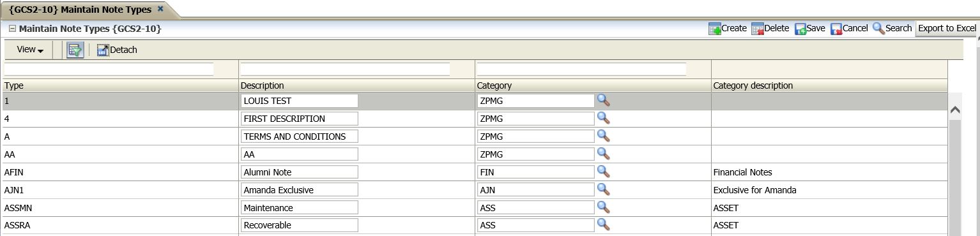Select the {GCS2-10} Maintain Note Types tab
Image resolution: width=980 pixels, height=236 pixels.
tap(80, 10)
